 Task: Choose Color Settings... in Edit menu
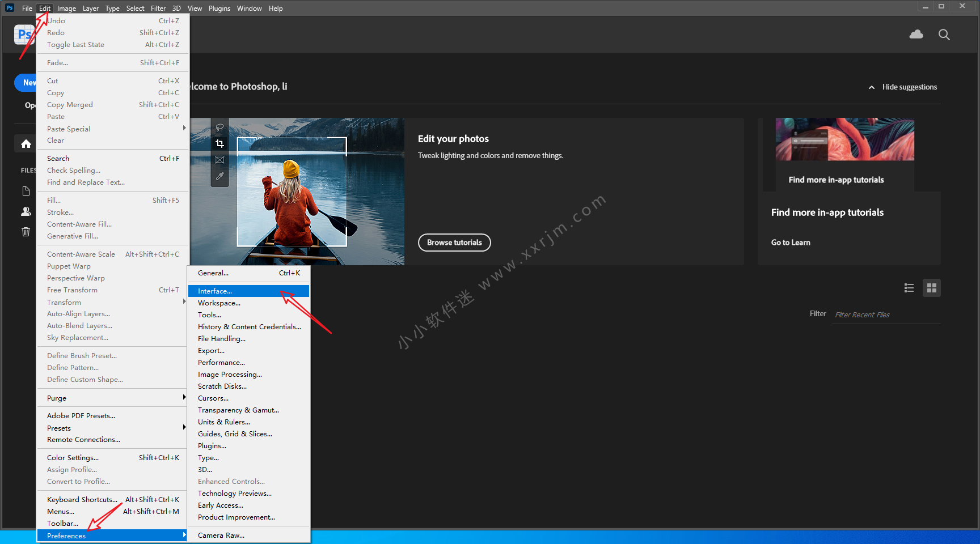(113, 457)
